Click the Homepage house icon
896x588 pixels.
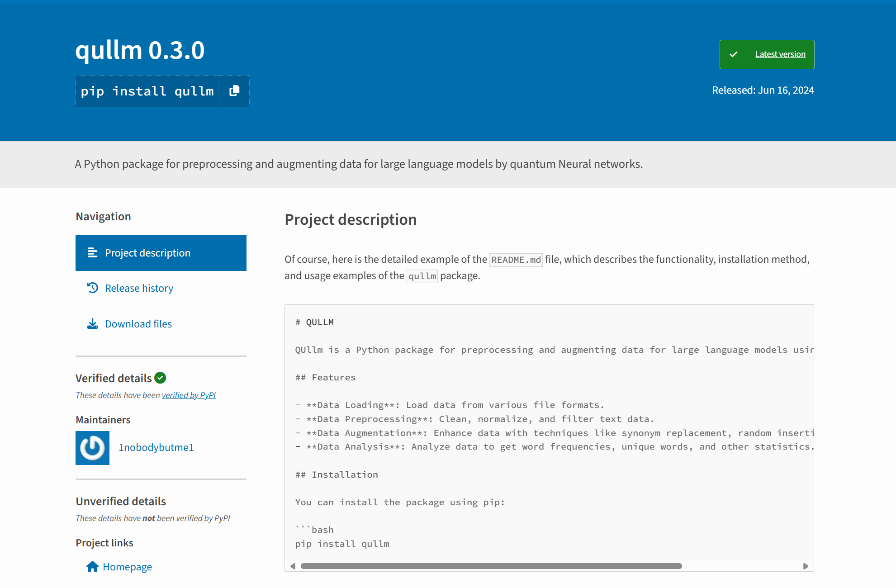(x=93, y=566)
